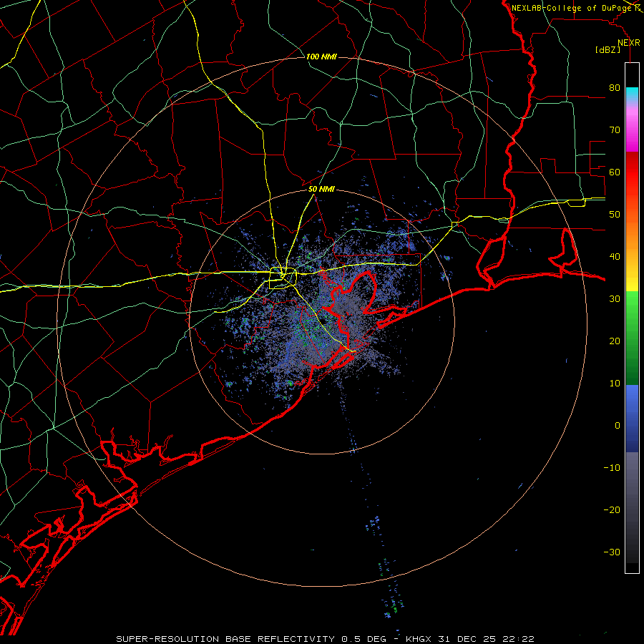Select the 80 value on dBZ scale

pyautogui.click(x=615, y=88)
